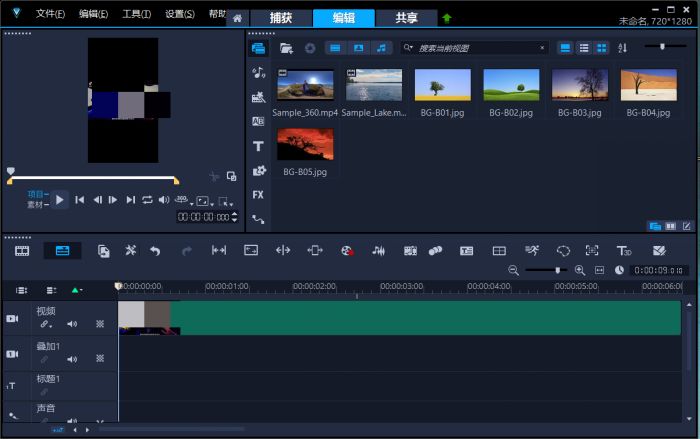Open the Instant Project tools icon
This screenshot has height=439, width=700.
point(130,251)
